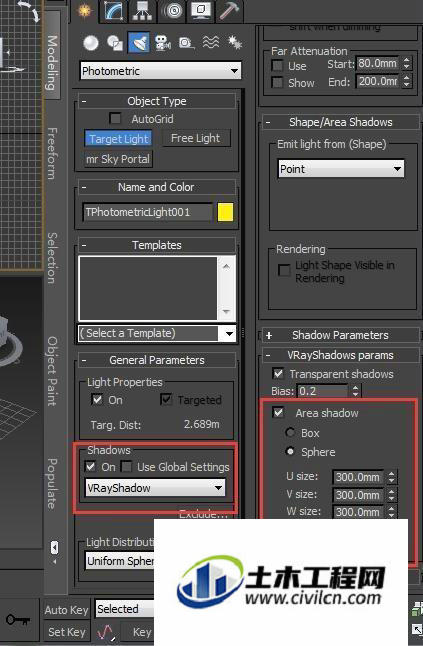Open the Select a Template dropdown
The height and width of the screenshot is (646, 423).
(157, 333)
